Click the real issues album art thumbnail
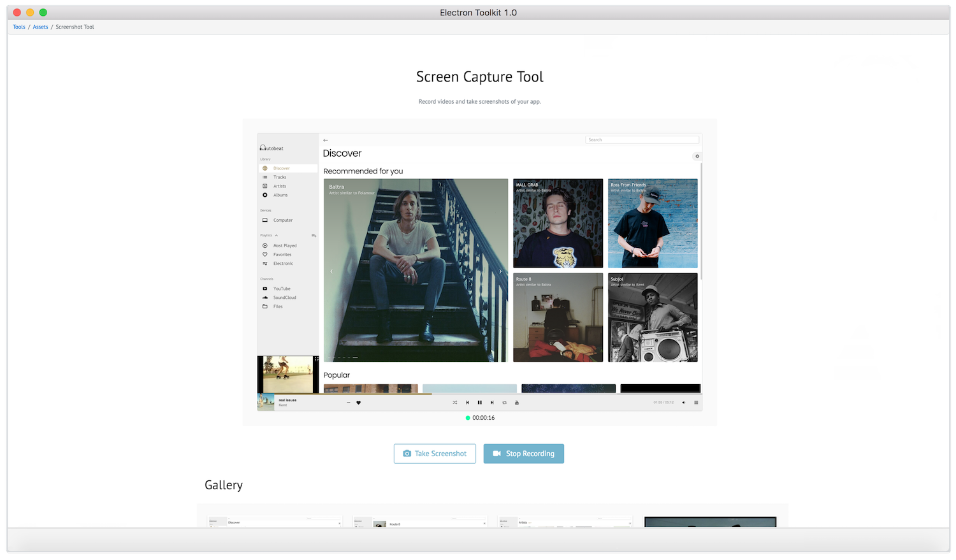The width and height of the screenshot is (956, 560). [x=266, y=403]
